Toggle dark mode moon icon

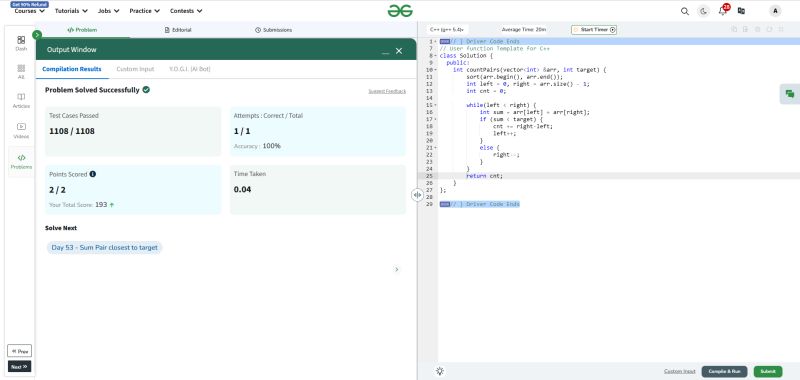(x=704, y=11)
